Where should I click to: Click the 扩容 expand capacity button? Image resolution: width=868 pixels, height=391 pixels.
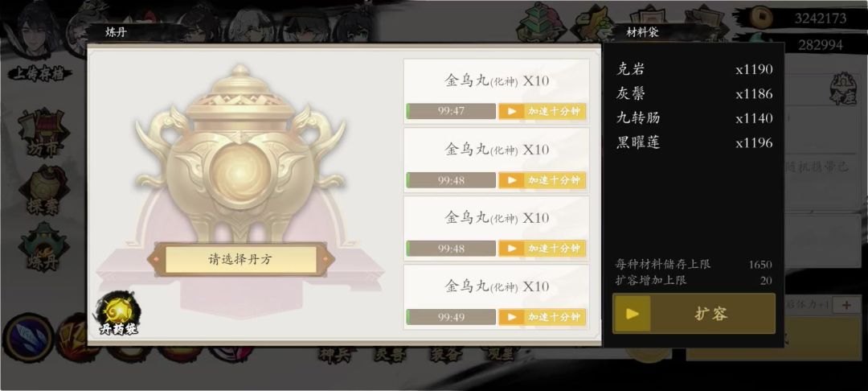[x=694, y=314]
